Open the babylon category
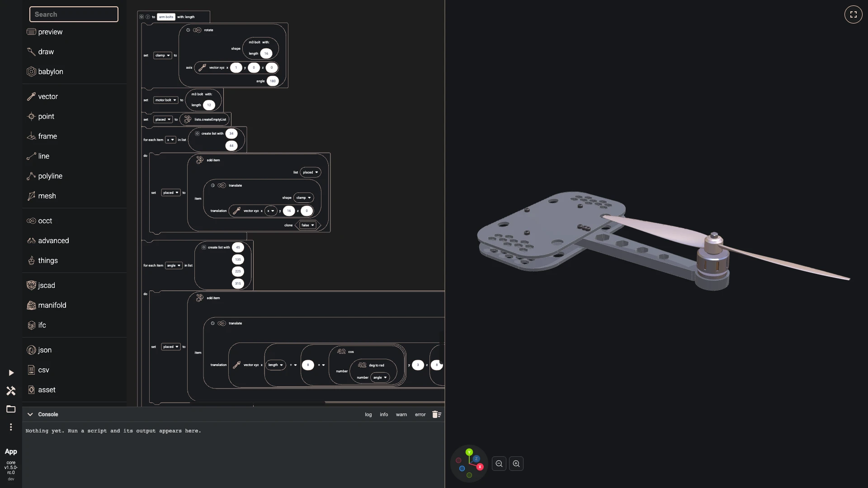 tap(74, 71)
